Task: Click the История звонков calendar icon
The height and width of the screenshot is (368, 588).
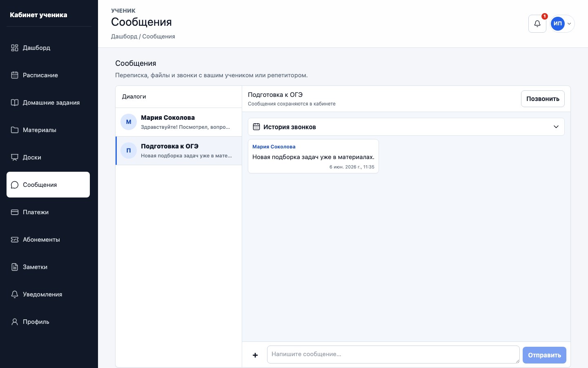Action: click(256, 127)
